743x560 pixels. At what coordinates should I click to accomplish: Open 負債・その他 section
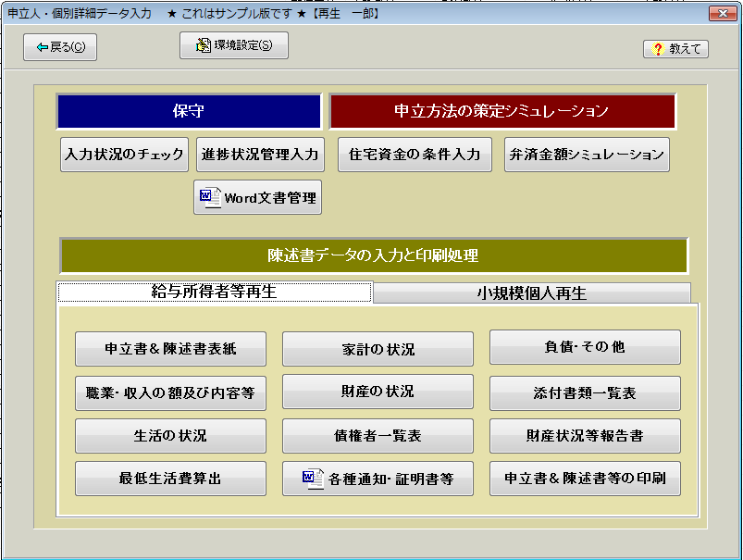(x=585, y=347)
